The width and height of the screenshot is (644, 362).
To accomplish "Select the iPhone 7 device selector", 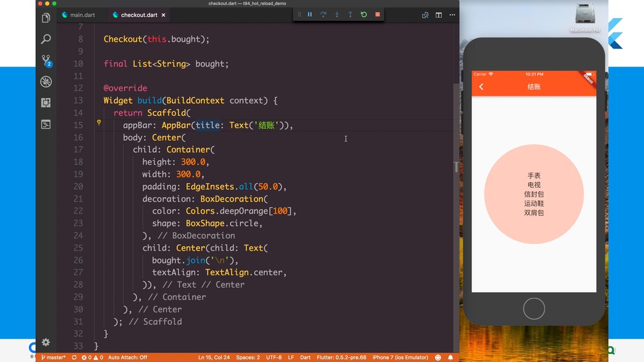I will point(400,358).
